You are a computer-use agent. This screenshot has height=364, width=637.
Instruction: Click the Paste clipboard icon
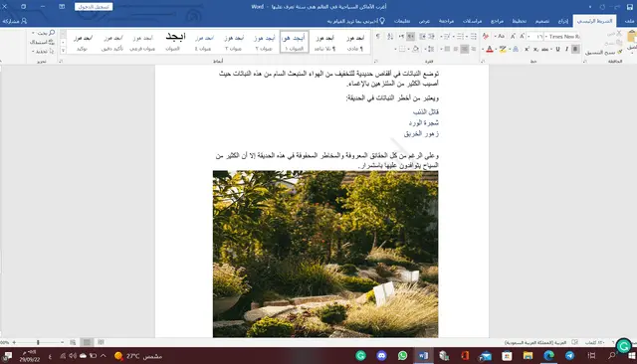point(632,38)
